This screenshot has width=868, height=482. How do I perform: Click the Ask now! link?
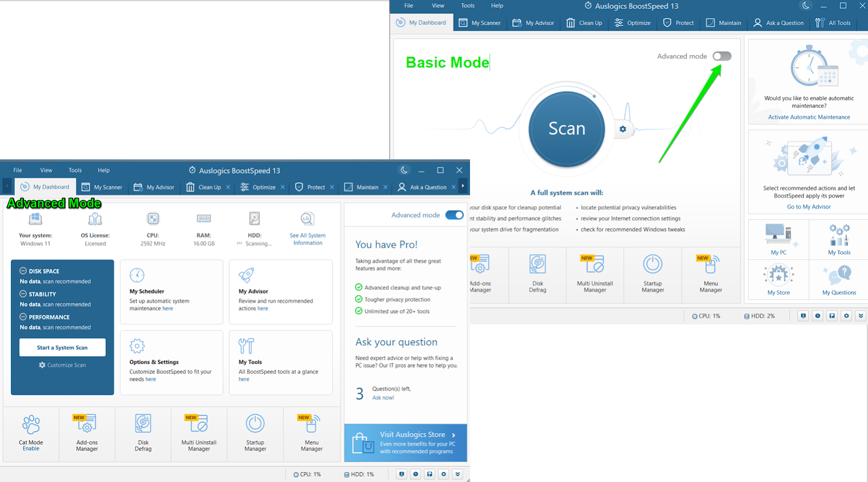383,397
